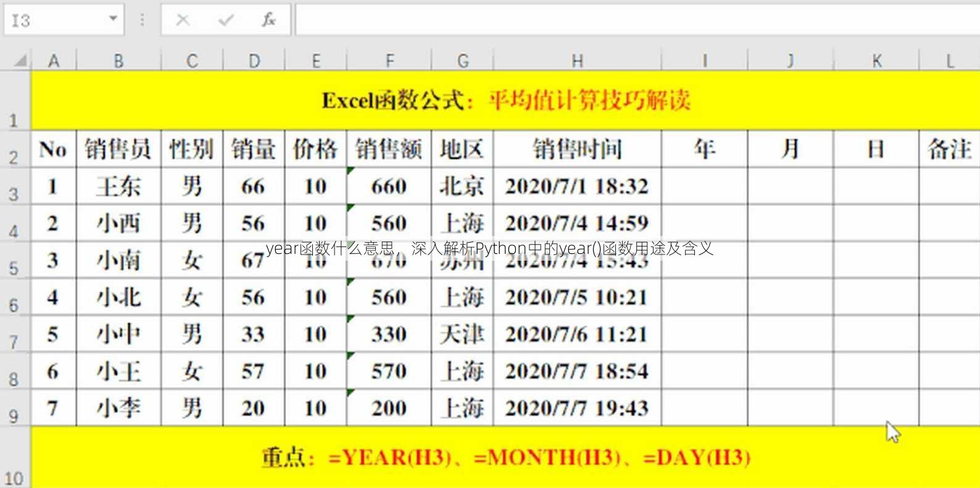
Task: Click the '销售额' header cell
Action: [389, 149]
